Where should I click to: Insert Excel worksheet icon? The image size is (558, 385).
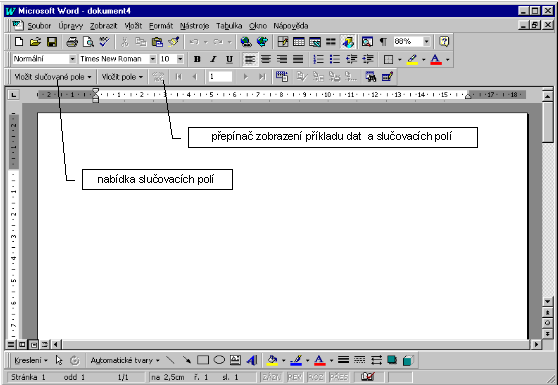point(315,42)
